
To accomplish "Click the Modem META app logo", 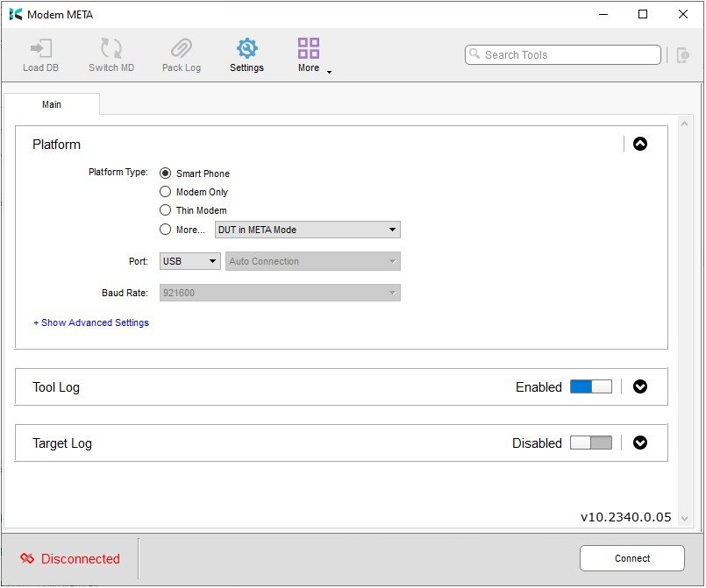I will 15,14.
